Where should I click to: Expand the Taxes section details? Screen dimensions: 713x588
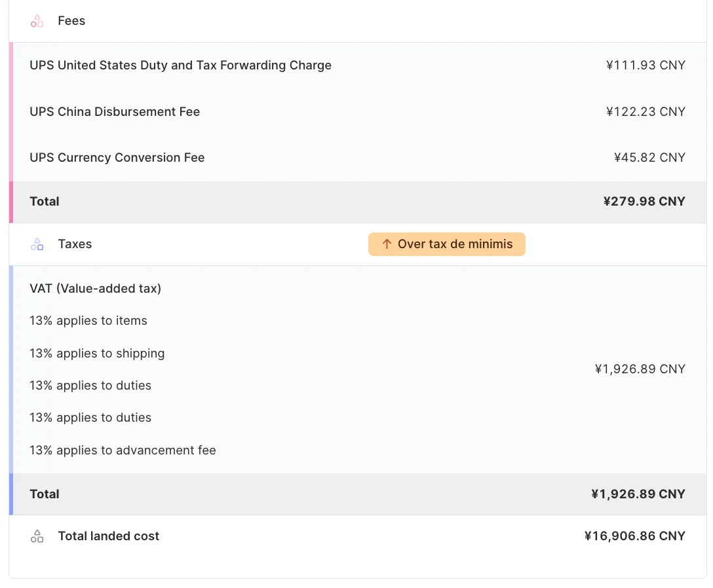(x=75, y=244)
